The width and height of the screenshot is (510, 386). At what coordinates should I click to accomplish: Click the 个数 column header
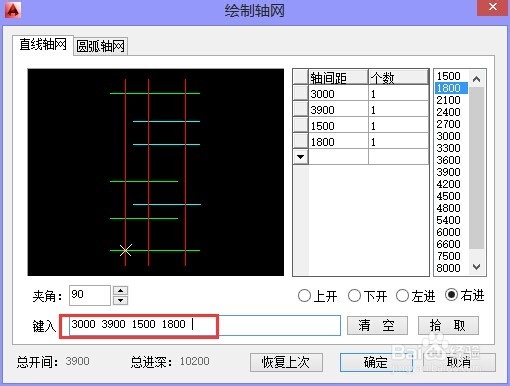[398, 77]
